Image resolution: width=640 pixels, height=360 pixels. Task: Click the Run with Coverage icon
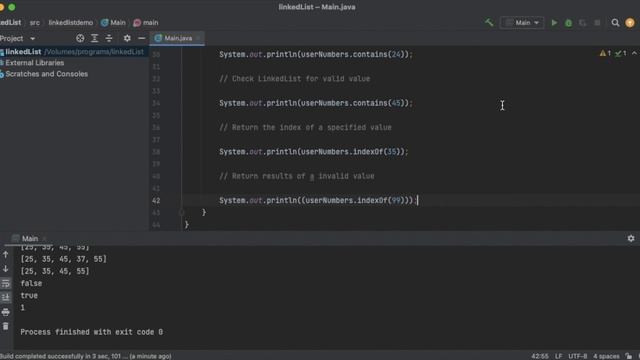[x=582, y=23]
